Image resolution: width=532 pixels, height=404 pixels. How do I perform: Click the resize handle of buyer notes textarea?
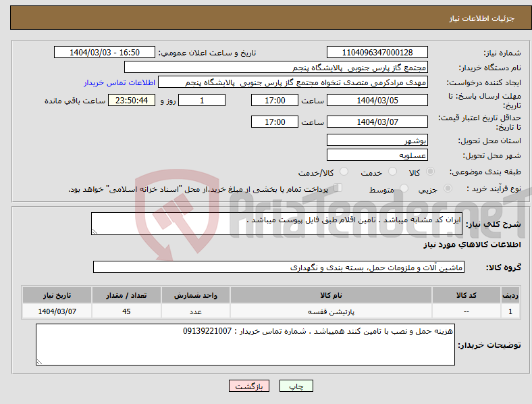(39, 362)
